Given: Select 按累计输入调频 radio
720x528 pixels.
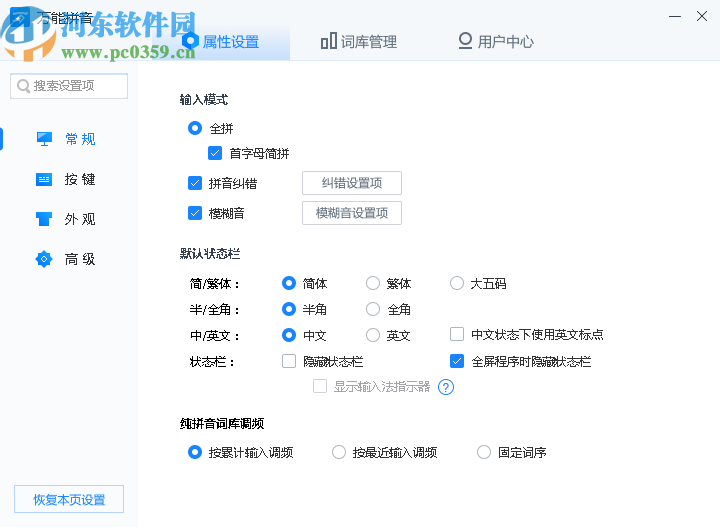Looking at the screenshot, I should [x=195, y=452].
